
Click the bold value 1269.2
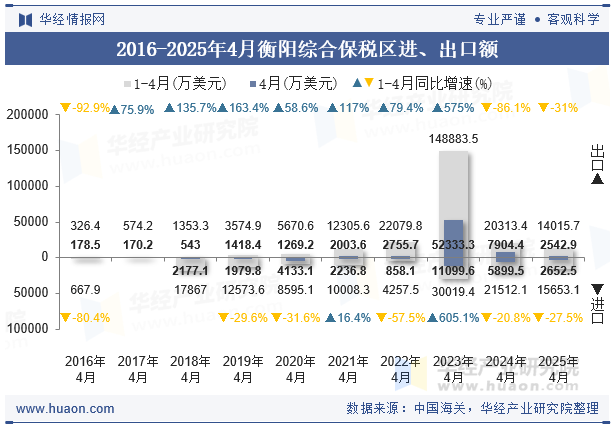pos(295,245)
